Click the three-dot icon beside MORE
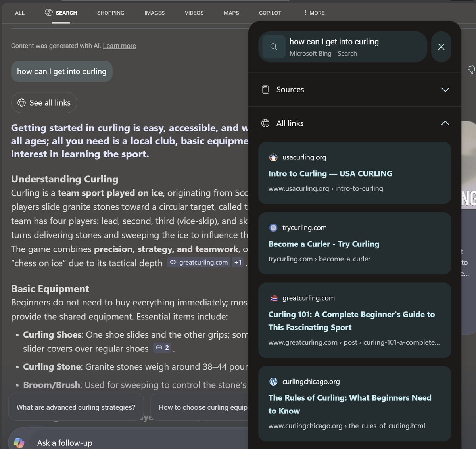Image resolution: width=476 pixels, height=449 pixels. pyautogui.click(x=305, y=13)
